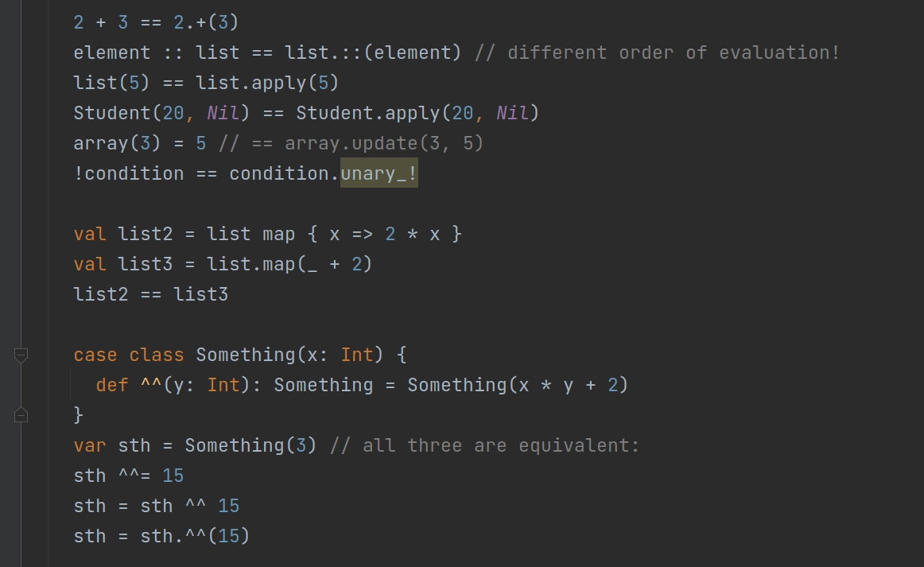
Task: Click Student.apply method call
Action: coord(417,113)
